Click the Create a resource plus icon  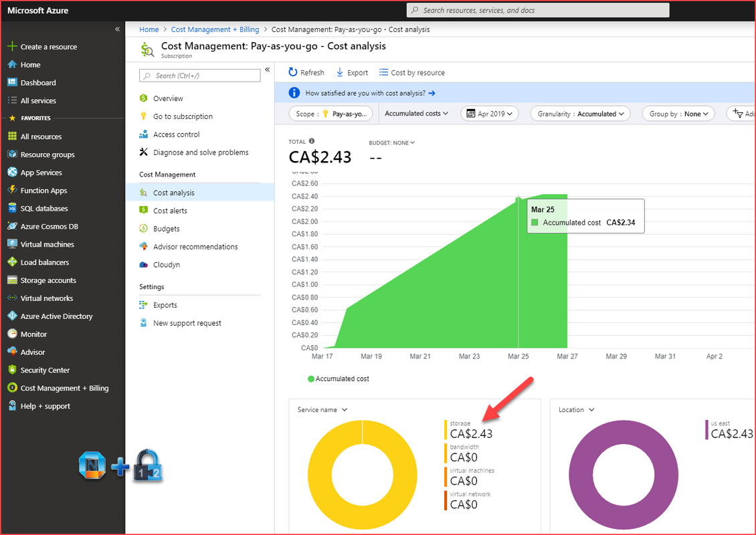coord(12,46)
